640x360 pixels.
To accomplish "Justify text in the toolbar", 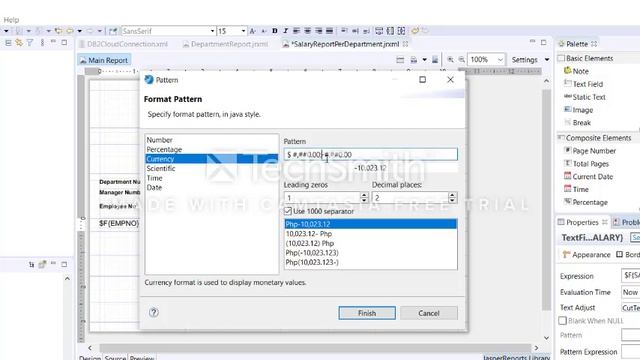I will click(329, 31).
